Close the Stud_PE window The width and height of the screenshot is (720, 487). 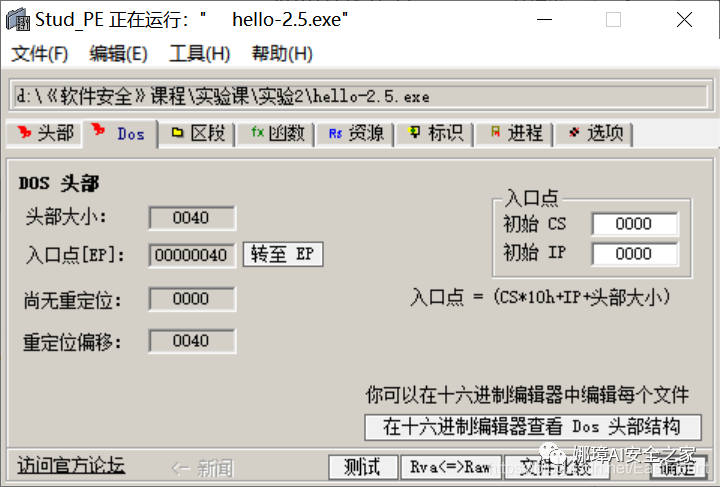[x=684, y=20]
